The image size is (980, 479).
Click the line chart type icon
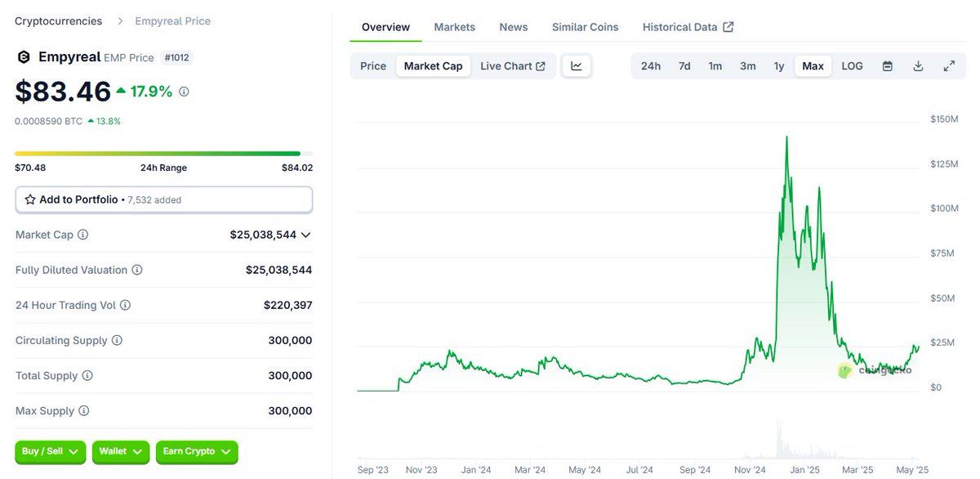pyautogui.click(x=577, y=66)
